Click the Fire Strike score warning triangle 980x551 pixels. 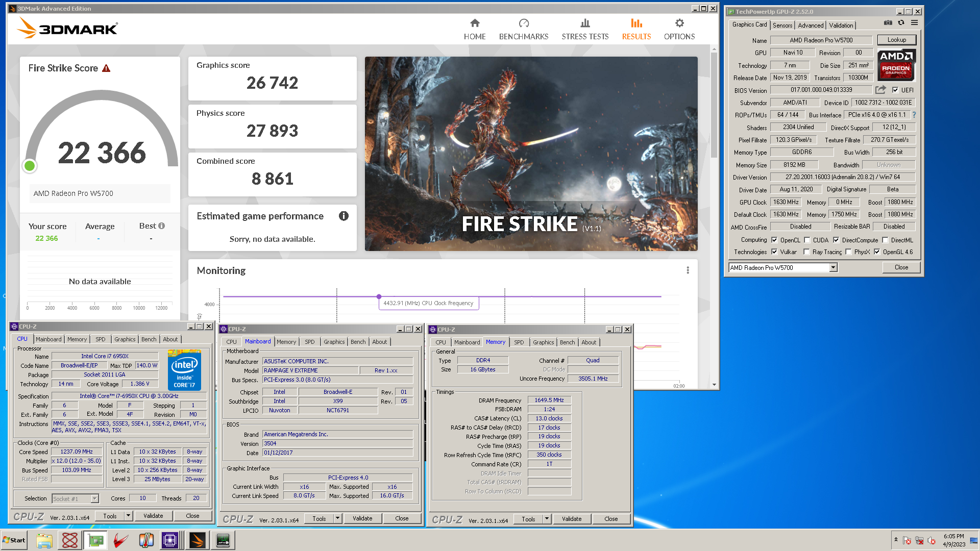pyautogui.click(x=106, y=68)
